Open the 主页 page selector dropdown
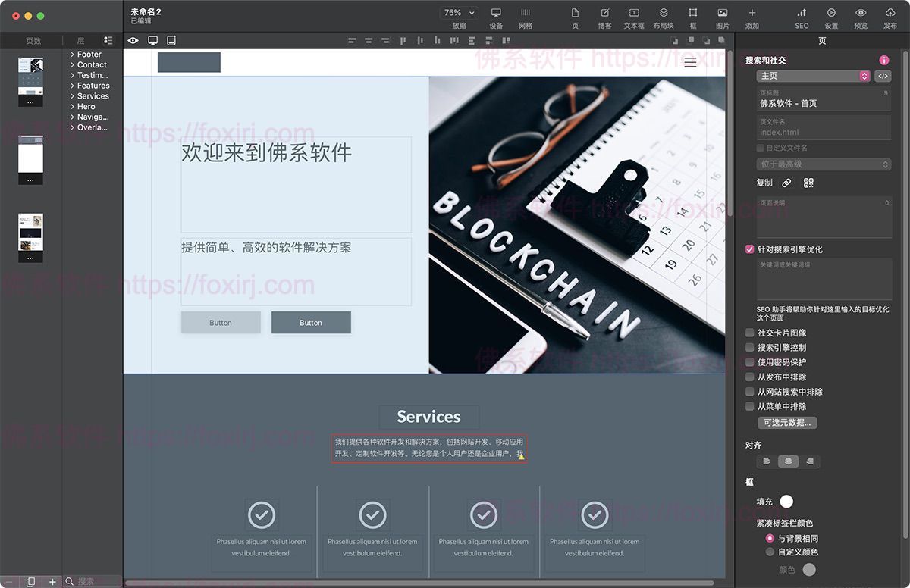 click(812, 76)
